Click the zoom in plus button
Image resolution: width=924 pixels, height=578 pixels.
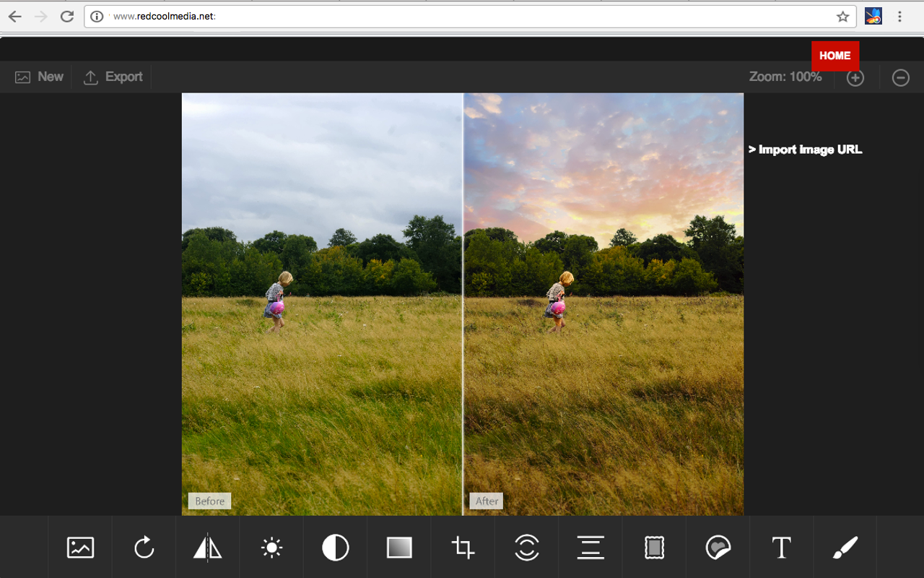pos(855,77)
